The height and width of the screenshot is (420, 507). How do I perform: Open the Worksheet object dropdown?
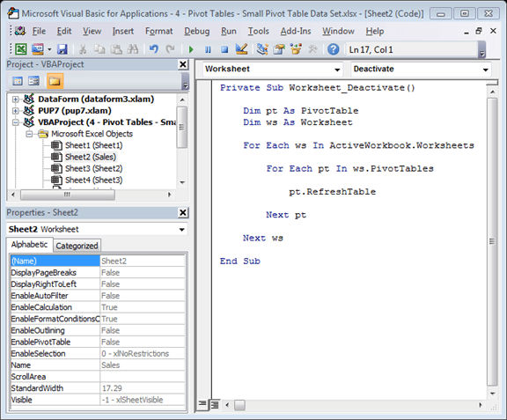click(x=337, y=70)
